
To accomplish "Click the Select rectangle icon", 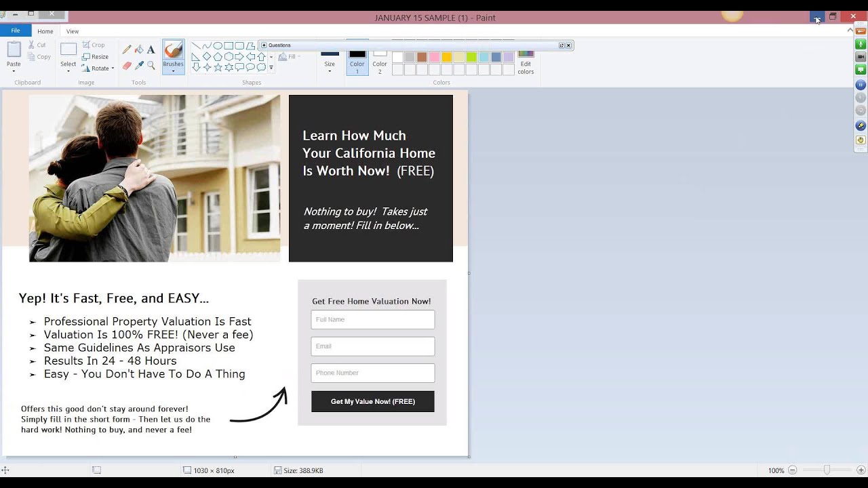I will click(x=68, y=49).
